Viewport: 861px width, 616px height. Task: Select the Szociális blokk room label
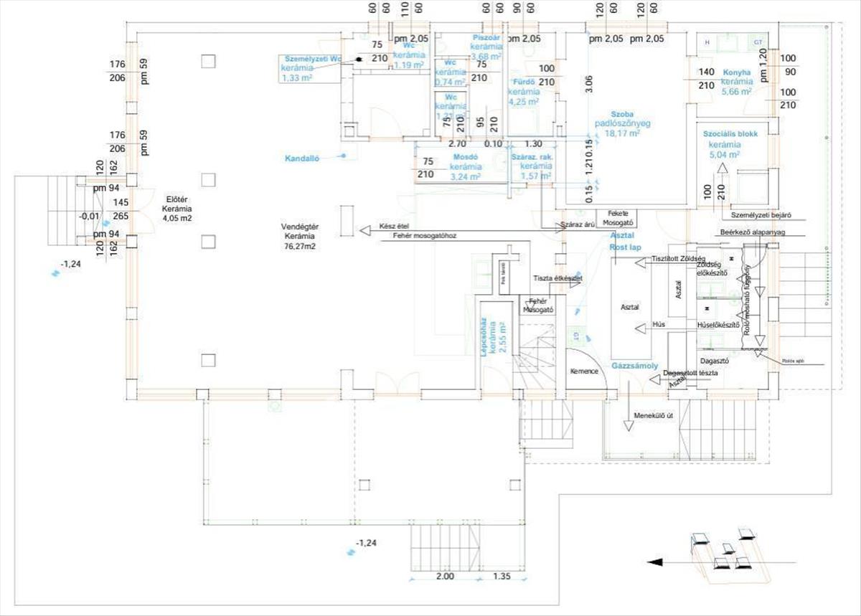(726, 134)
